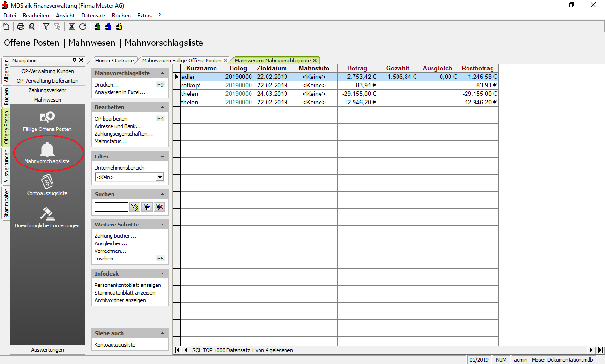Click Gezahlt cell 1.506,84 €
This screenshot has height=364, width=605.
pyautogui.click(x=398, y=77)
